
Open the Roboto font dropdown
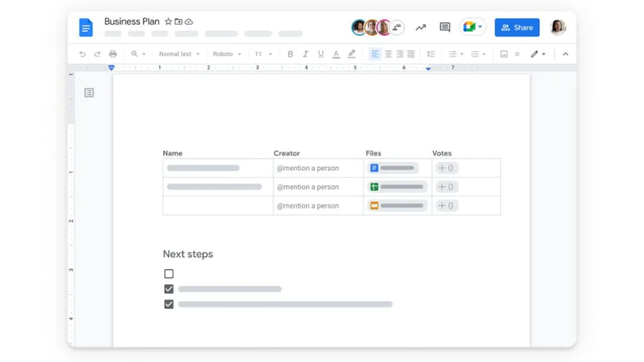227,54
